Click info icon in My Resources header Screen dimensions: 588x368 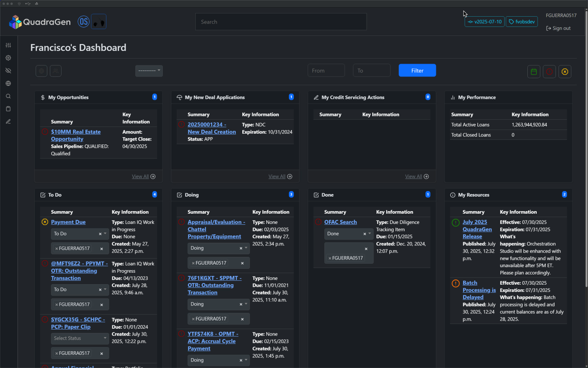[453, 195]
